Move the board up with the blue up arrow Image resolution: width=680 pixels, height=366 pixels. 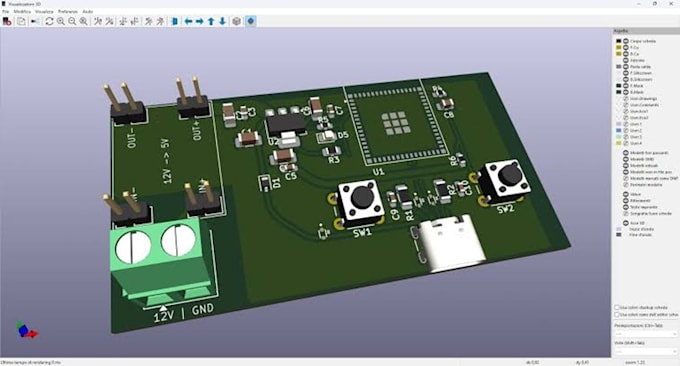click(x=211, y=21)
